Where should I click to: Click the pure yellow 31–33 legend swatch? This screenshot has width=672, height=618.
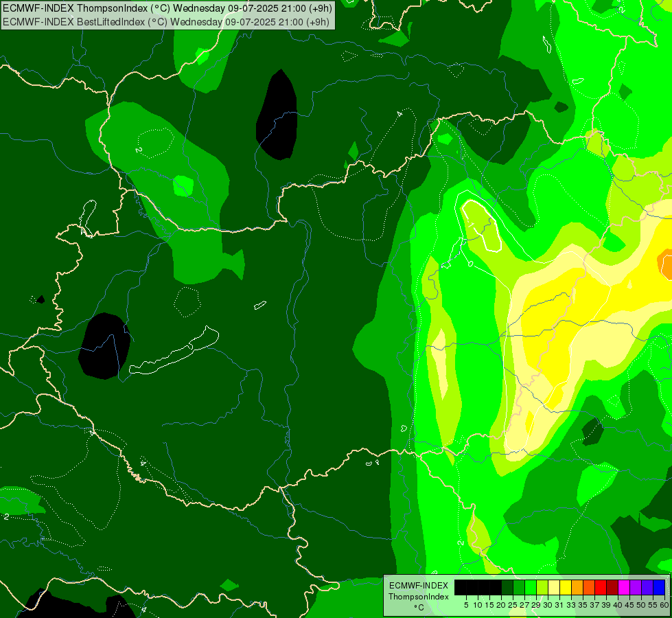[566, 588]
